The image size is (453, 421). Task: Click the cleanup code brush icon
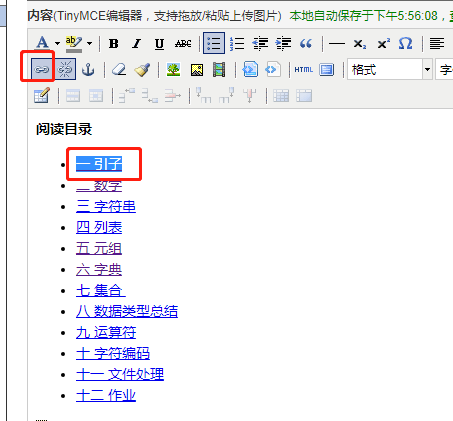(x=142, y=70)
